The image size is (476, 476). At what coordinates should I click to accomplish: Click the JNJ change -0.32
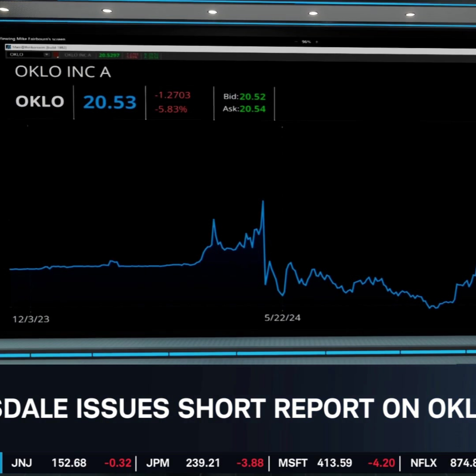[x=118, y=463]
